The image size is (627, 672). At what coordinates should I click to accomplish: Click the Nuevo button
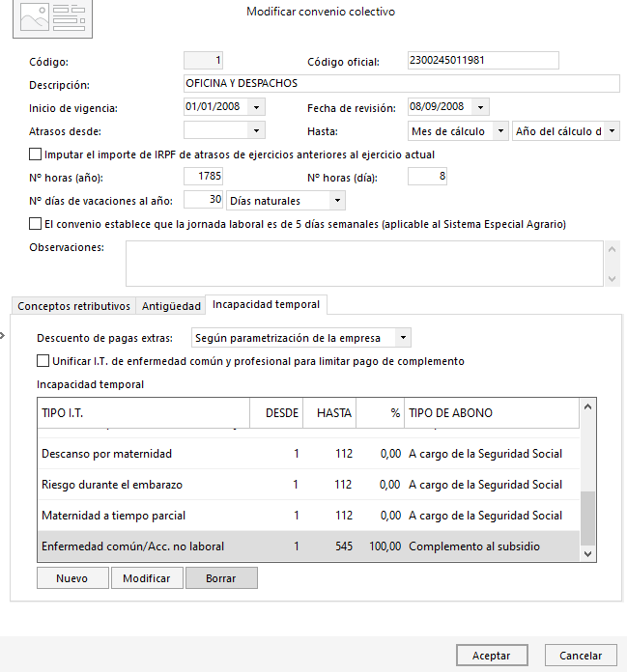[72, 578]
